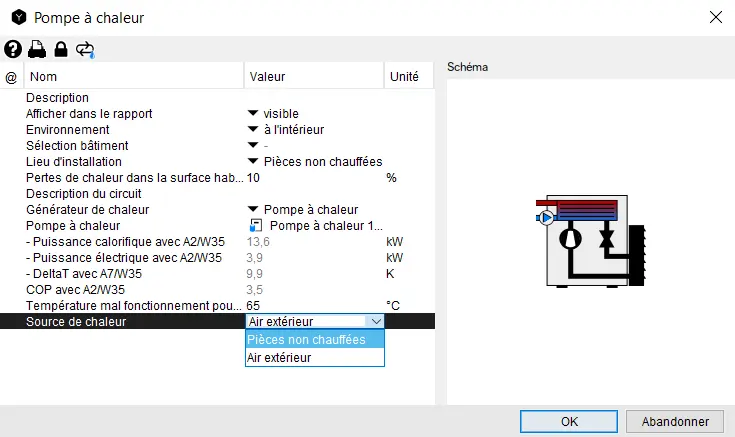This screenshot has width=735, height=437.
Task: Click the app logo icon in title bar
Action: click(16, 17)
